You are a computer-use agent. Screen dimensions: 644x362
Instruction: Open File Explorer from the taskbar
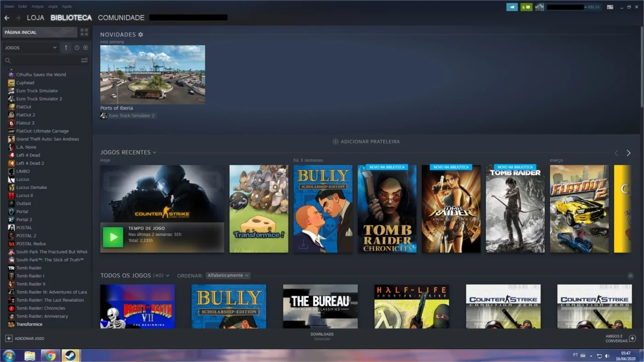30,356
